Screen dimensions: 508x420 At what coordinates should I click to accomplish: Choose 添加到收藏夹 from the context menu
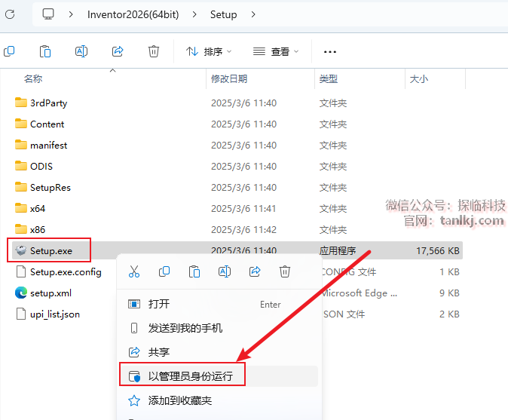219,400
